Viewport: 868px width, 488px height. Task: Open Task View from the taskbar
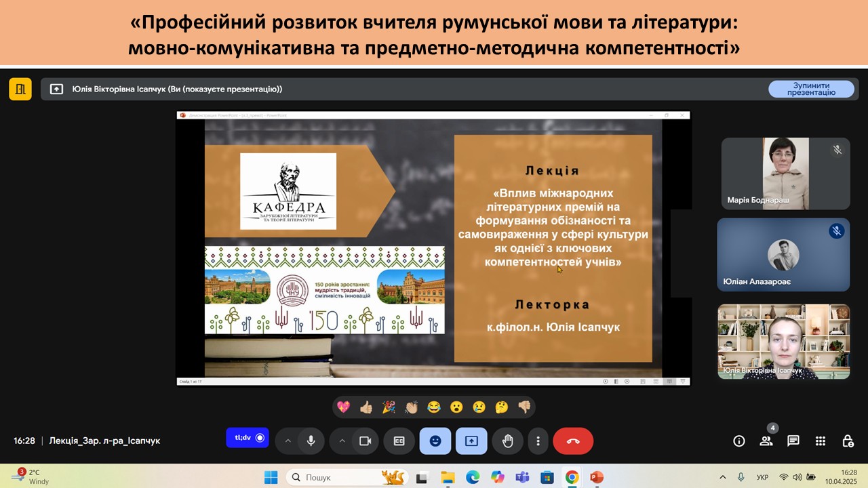click(422, 477)
